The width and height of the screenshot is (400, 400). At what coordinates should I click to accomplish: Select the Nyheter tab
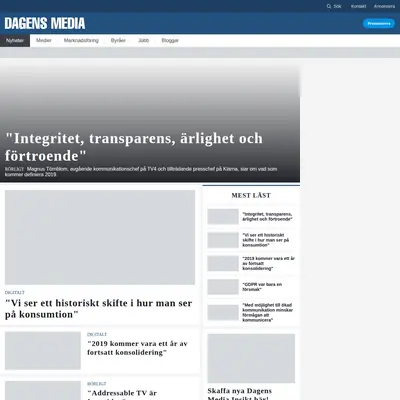click(x=15, y=41)
